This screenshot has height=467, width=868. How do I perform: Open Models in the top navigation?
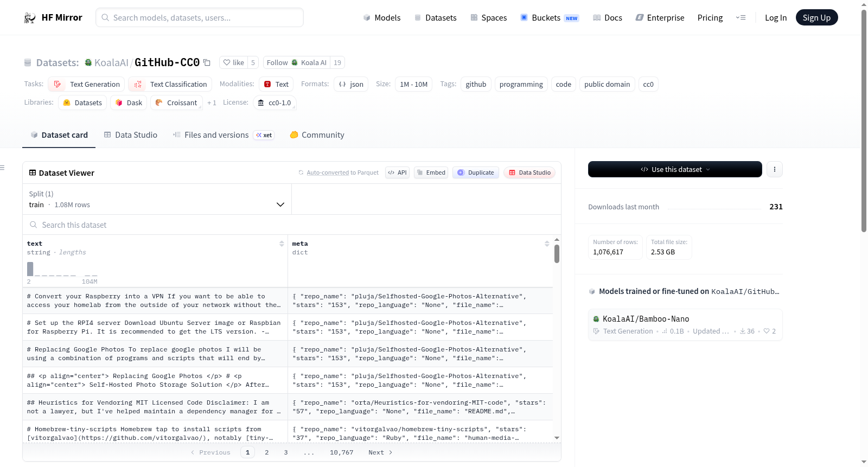point(382,18)
